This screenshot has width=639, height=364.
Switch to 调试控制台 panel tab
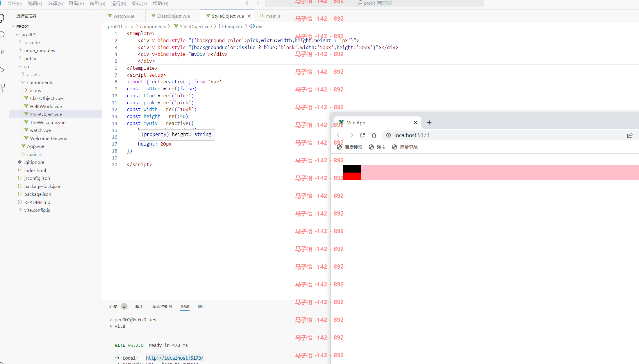[162, 306]
